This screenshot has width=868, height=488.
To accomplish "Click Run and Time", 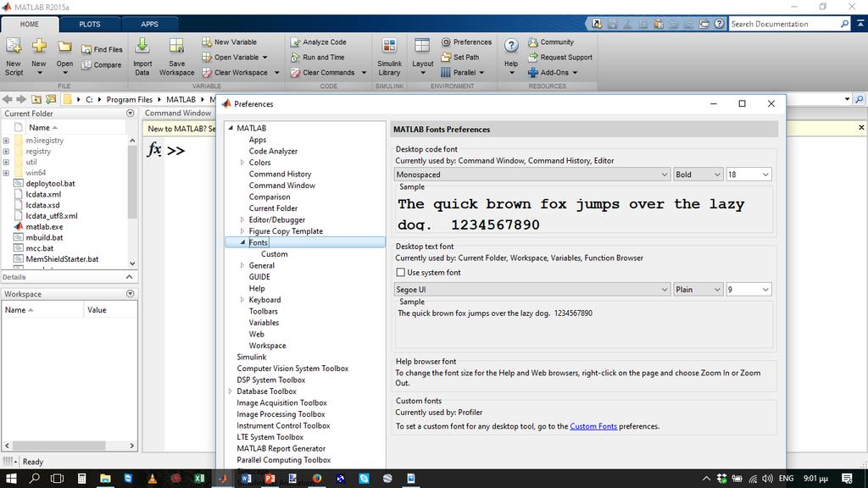I will [x=318, y=57].
